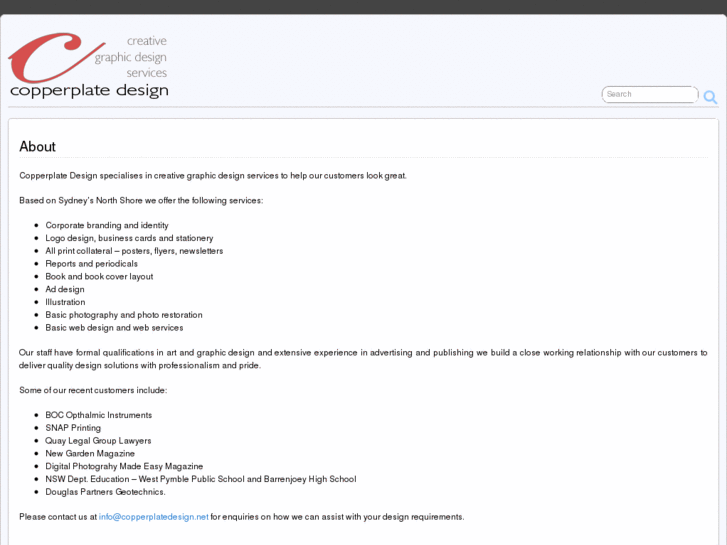Click 'Douglas Partners Geotechnics.' entry
This screenshot has width=727, height=545.
[105, 492]
